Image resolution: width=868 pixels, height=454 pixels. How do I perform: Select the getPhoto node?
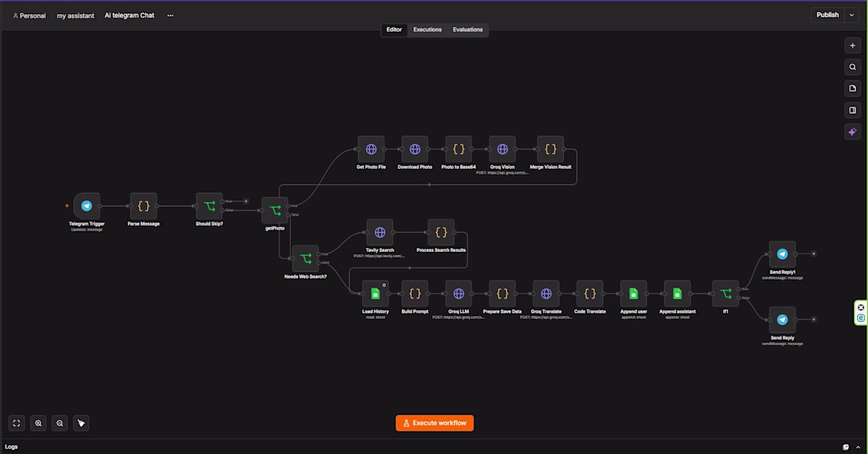[x=275, y=210]
